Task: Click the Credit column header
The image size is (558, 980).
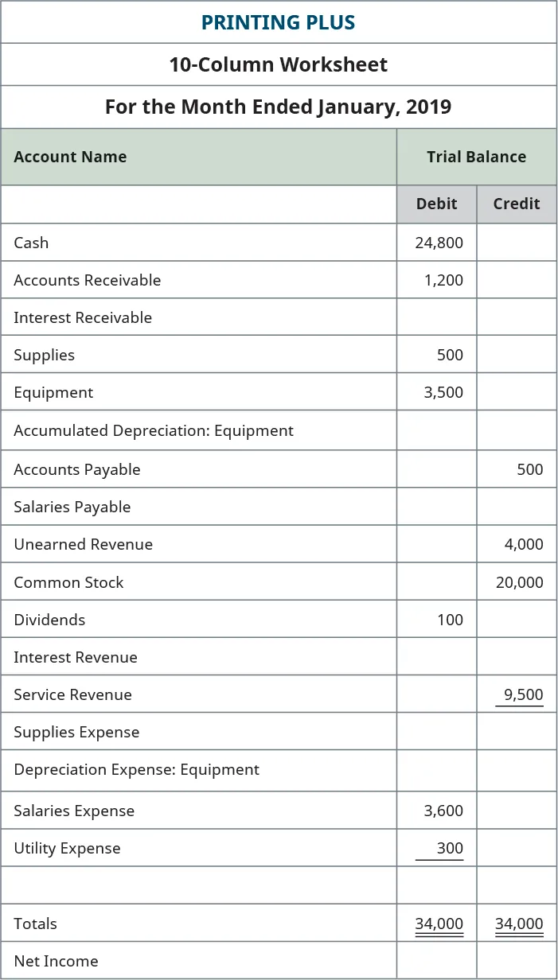Action: (517, 204)
